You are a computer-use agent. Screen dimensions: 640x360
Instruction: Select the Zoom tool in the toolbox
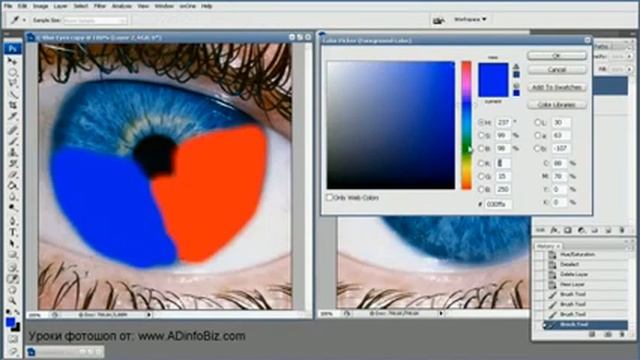tap(13, 301)
